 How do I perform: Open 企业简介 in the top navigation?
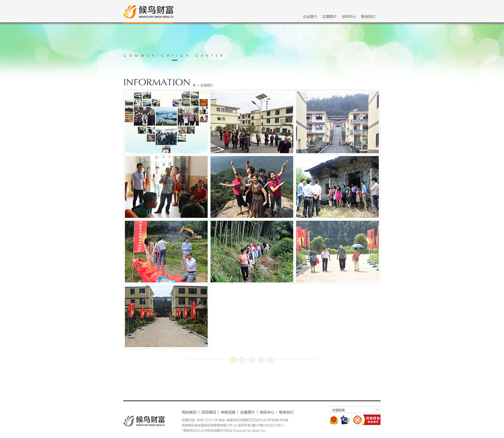pos(310,17)
